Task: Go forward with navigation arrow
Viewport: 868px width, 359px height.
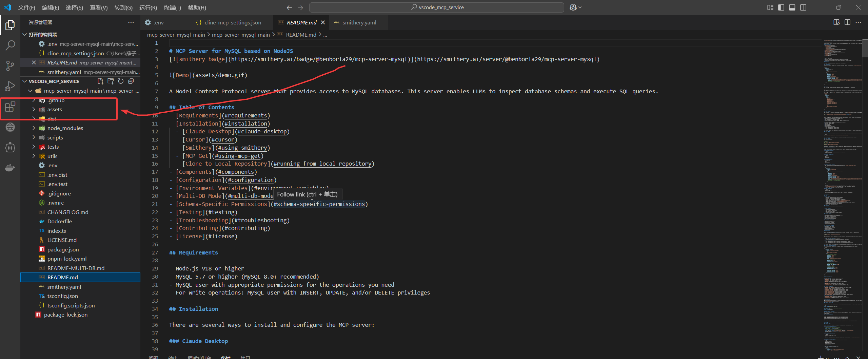Action: coord(300,7)
